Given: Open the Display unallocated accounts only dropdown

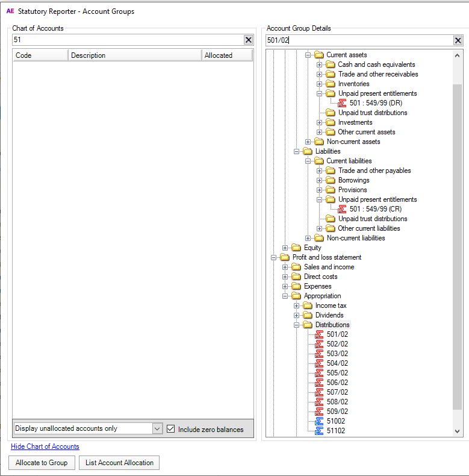Looking at the screenshot, I should [157, 429].
